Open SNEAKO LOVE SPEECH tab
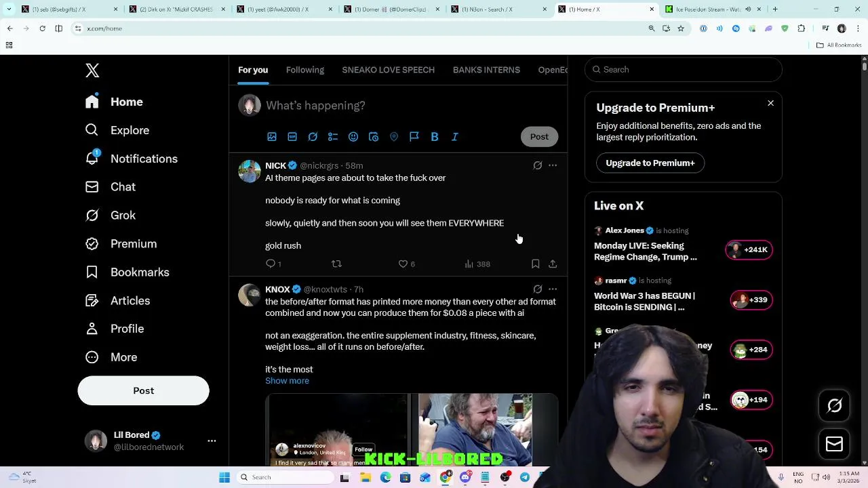The height and width of the screenshot is (488, 868). point(389,70)
